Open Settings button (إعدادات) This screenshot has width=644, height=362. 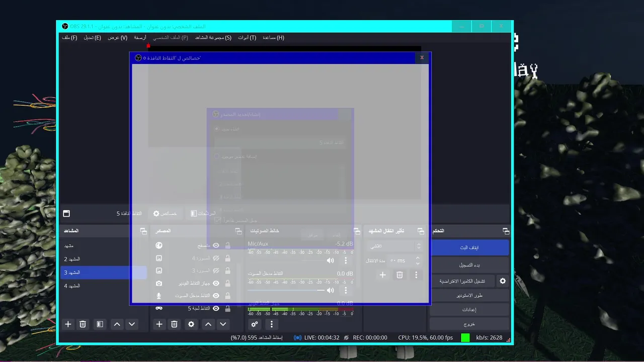470,309
